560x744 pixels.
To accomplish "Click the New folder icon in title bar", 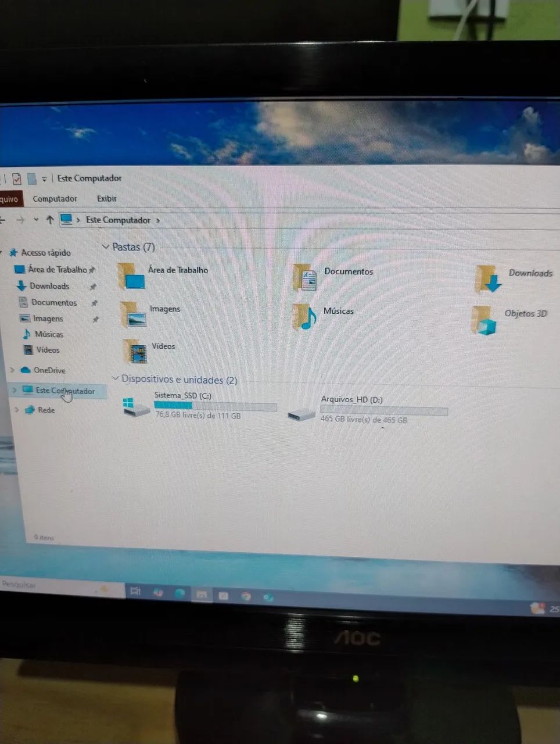I will pos(32,178).
